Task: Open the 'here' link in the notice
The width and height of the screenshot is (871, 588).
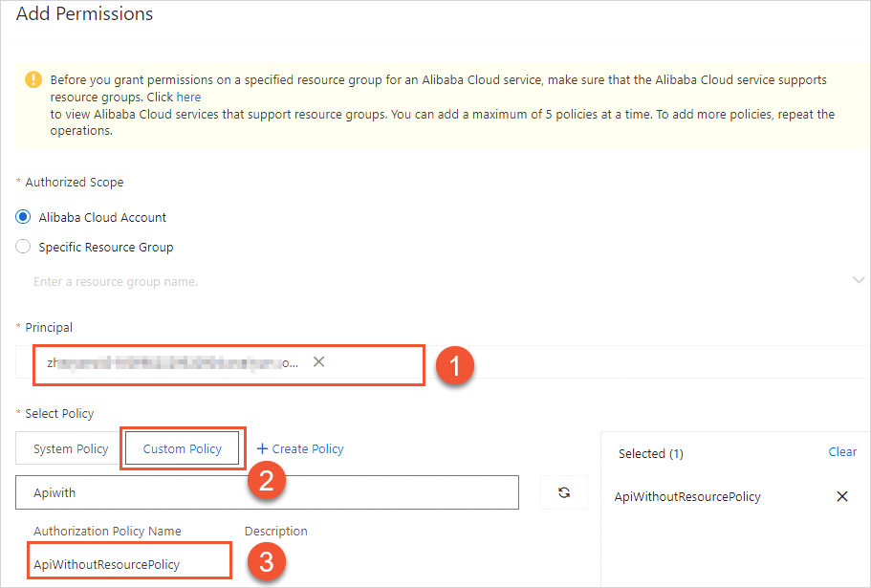Action: pyautogui.click(x=188, y=97)
